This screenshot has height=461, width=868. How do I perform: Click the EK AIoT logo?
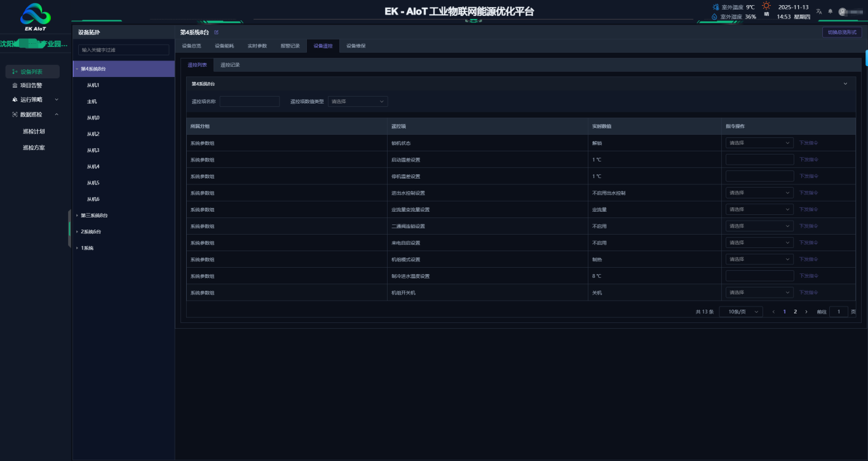click(36, 17)
